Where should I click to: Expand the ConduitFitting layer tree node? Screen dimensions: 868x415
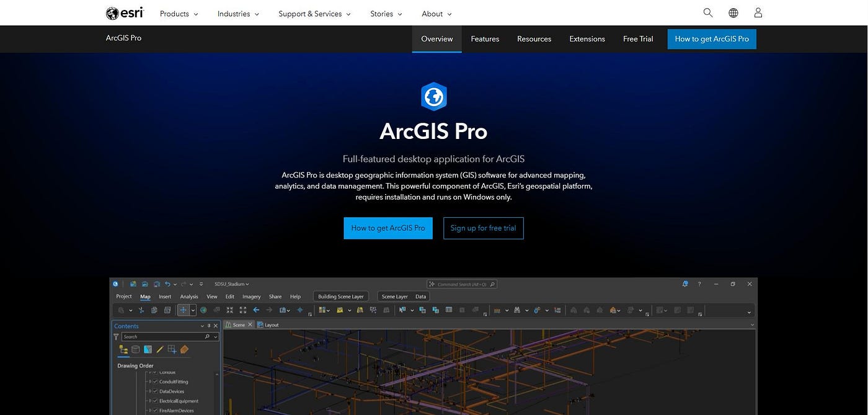point(150,382)
